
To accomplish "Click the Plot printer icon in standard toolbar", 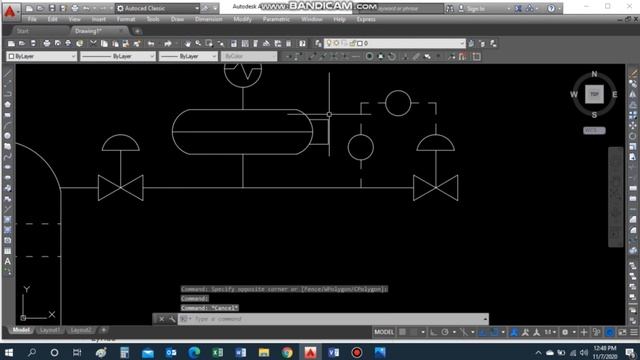I will [x=47, y=43].
